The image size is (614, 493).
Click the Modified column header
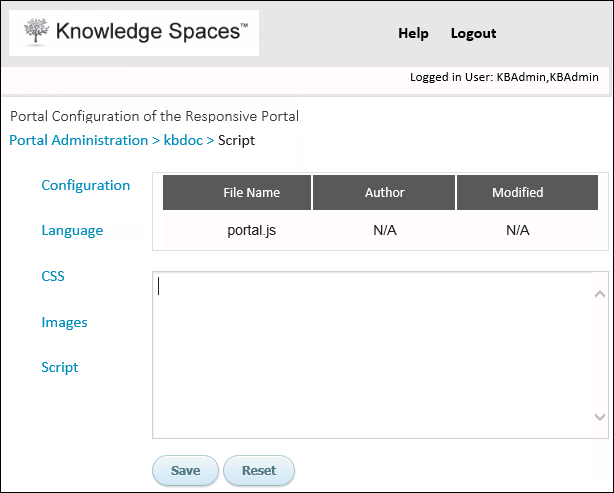[527, 192]
